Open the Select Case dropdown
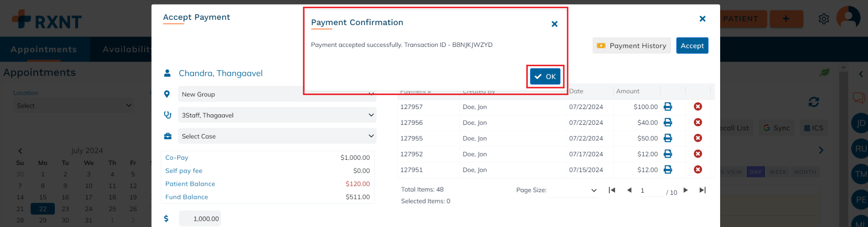 [277, 136]
